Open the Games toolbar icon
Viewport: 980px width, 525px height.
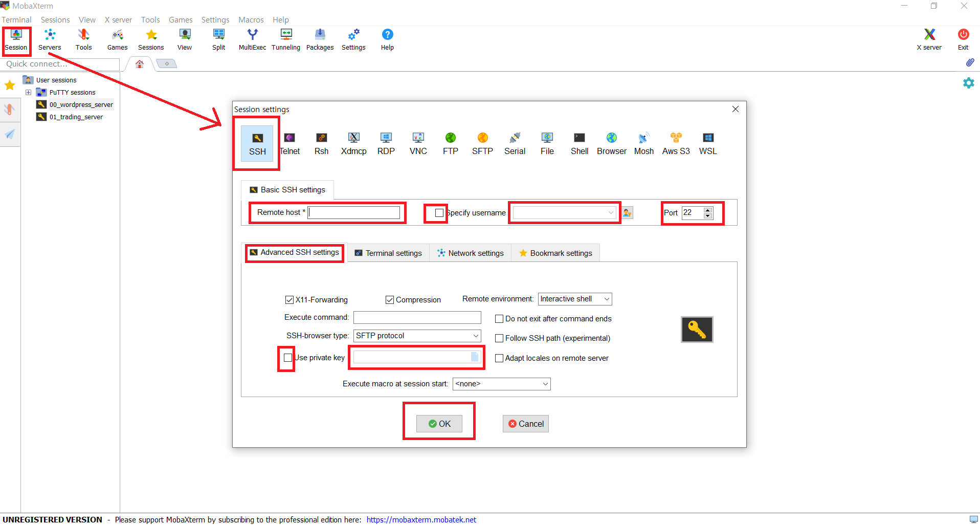(x=117, y=40)
